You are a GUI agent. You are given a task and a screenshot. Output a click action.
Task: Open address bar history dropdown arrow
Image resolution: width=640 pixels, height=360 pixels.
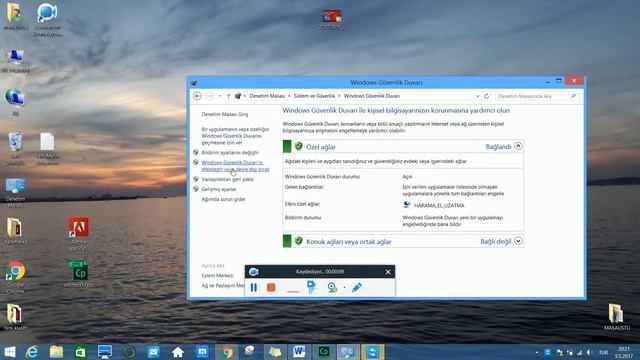(478, 96)
